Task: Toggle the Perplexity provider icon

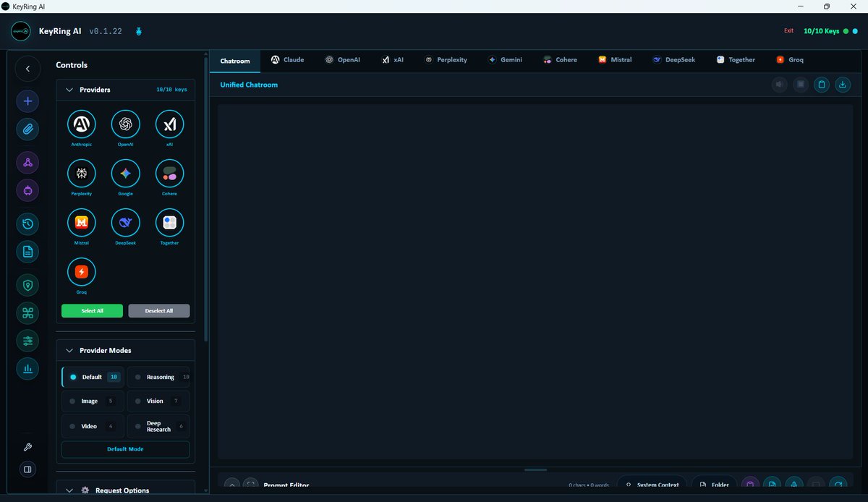Action: click(82, 174)
